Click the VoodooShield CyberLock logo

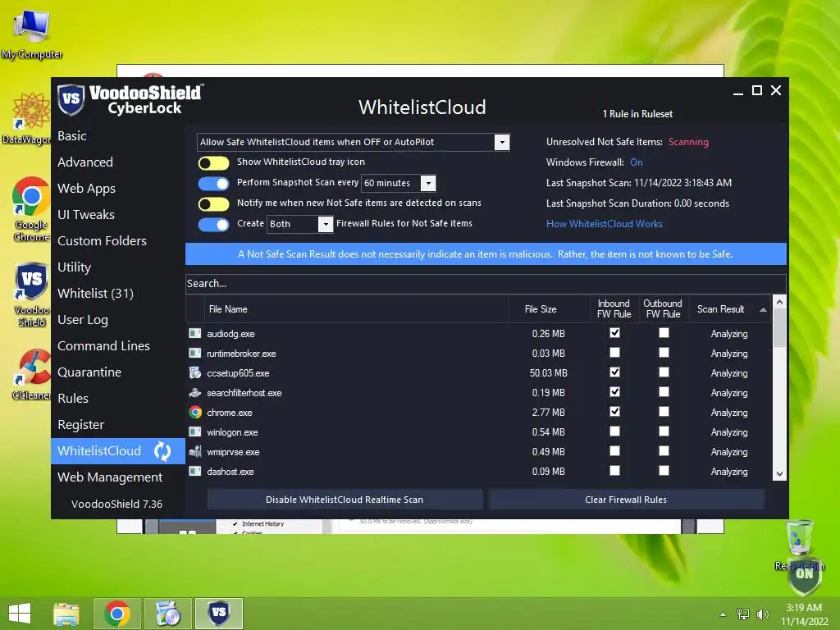point(130,99)
